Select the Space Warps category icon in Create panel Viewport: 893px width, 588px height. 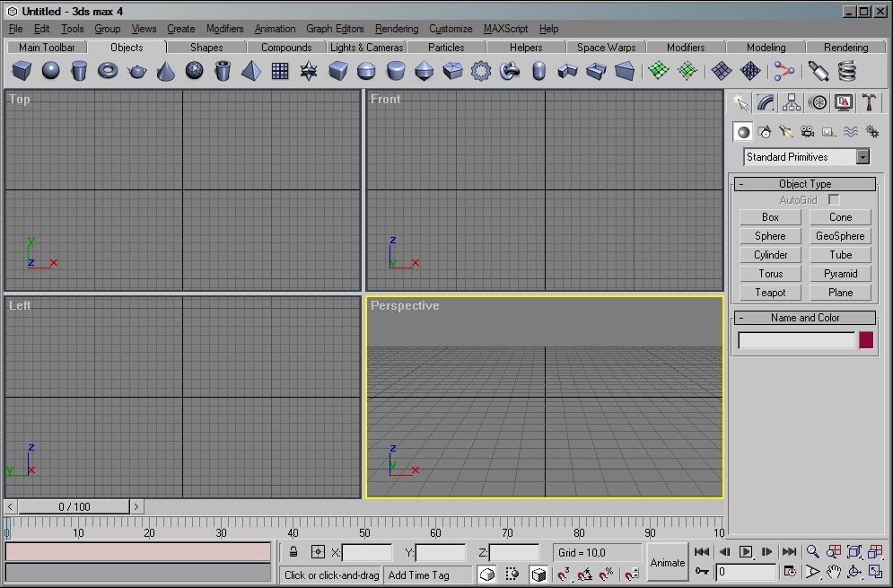click(x=850, y=132)
